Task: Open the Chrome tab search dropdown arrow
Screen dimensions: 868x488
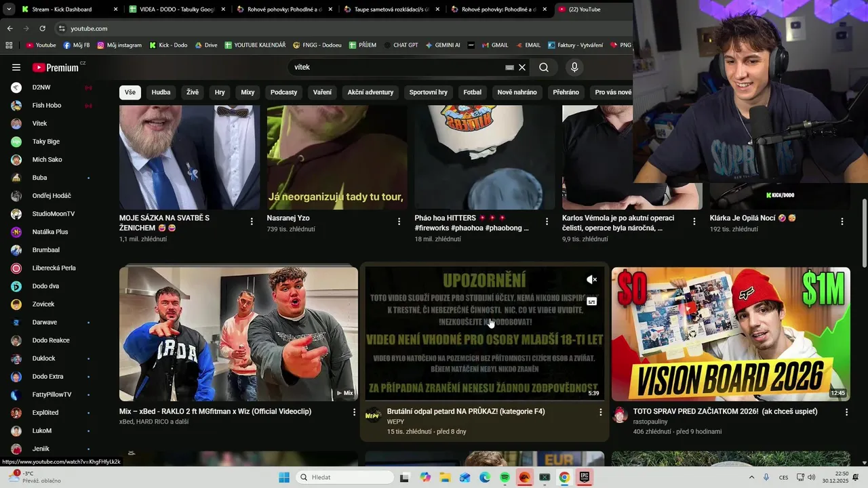Action: pyautogui.click(x=9, y=9)
